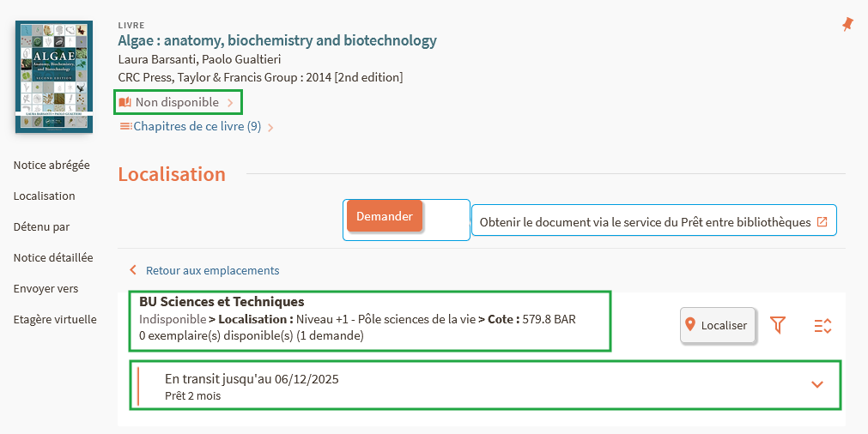Pin this record using the pushpin icon
The width and height of the screenshot is (868, 434).
pyautogui.click(x=847, y=26)
